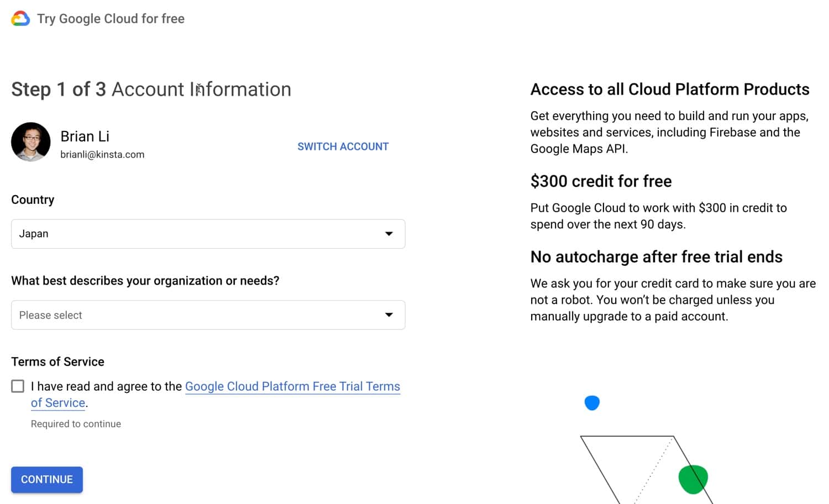Viewport: 829px width, 504px height.
Task: Click the Try Google Cloud for free heading
Action: (110, 18)
